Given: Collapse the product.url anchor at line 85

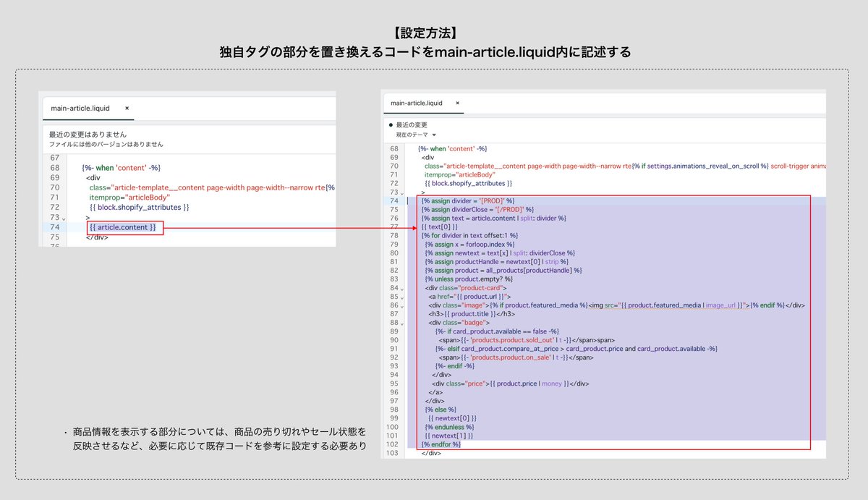Looking at the screenshot, I should point(403,297).
